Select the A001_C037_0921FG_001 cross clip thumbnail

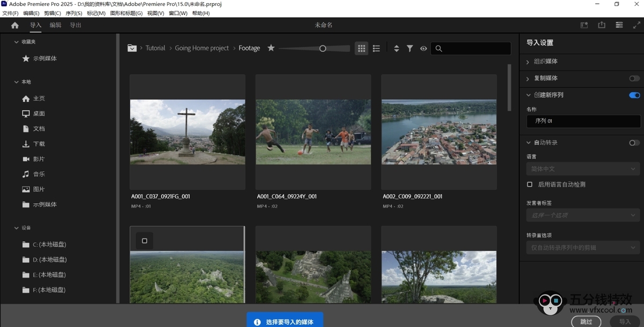[187, 132]
